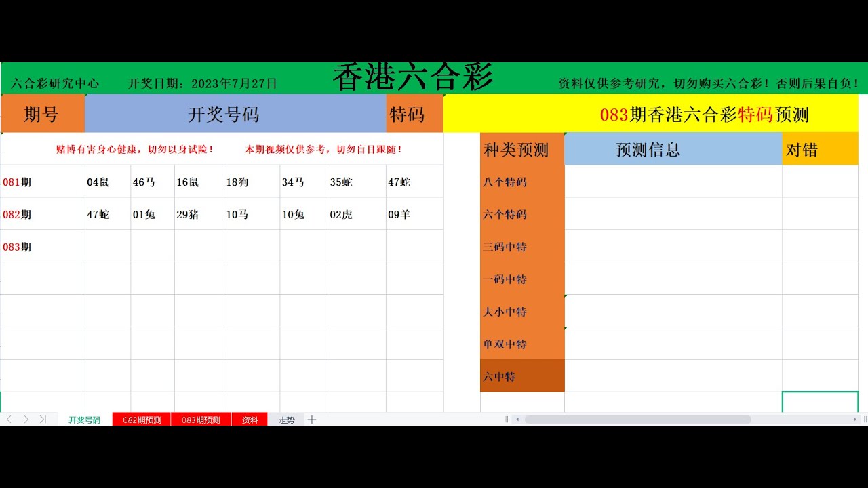Select the 六中特 category cell
The height and width of the screenshot is (488, 868).
522,376
